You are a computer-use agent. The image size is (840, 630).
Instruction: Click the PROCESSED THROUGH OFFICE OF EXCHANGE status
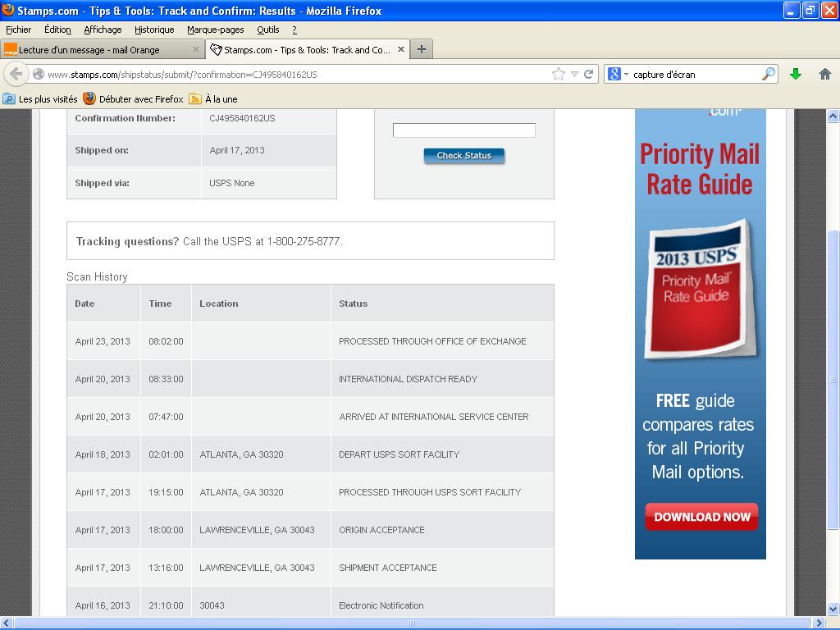[432, 340]
